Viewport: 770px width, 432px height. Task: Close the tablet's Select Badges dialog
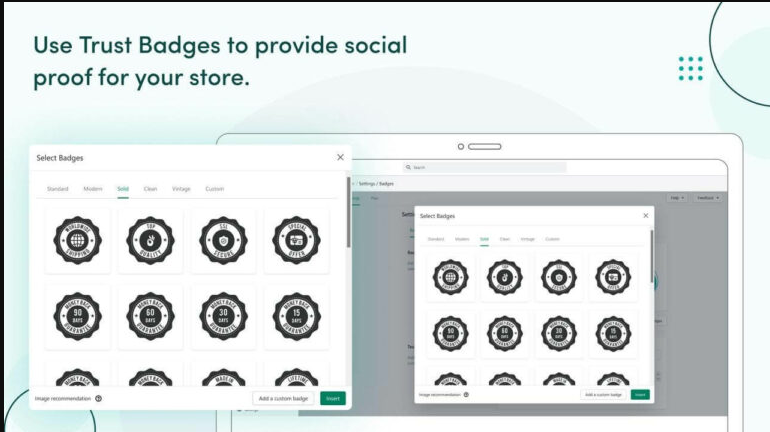pos(646,216)
